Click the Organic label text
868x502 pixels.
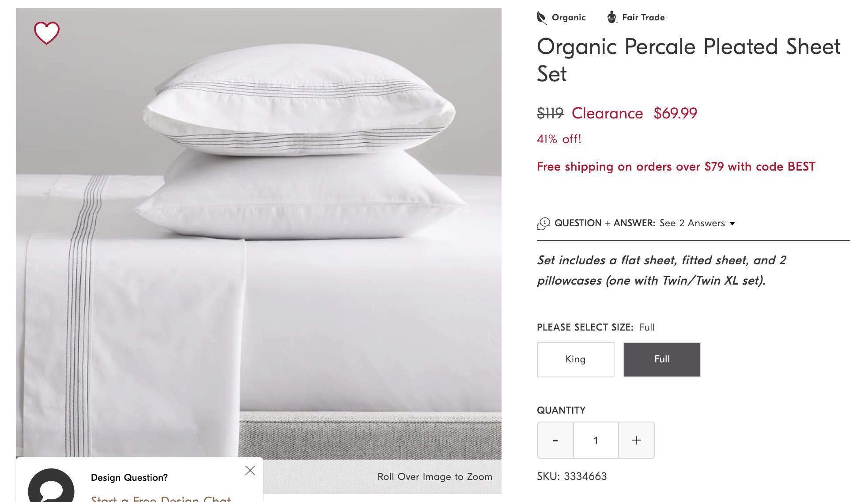pyautogui.click(x=569, y=18)
